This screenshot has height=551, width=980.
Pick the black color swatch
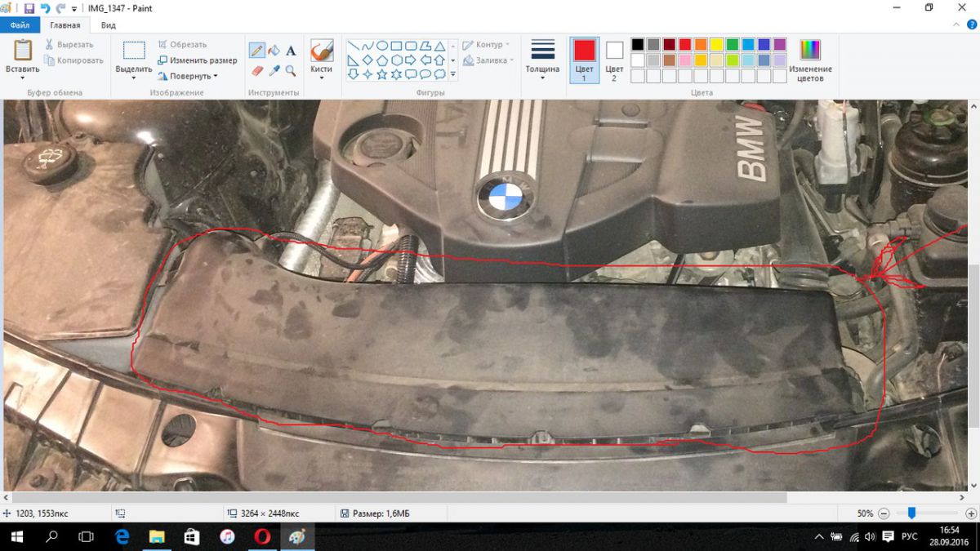click(x=638, y=44)
